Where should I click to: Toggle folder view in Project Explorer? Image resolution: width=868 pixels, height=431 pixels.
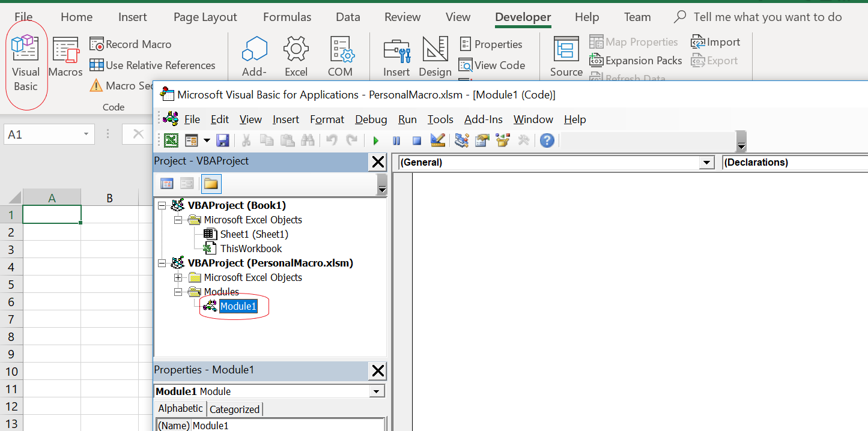211,184
